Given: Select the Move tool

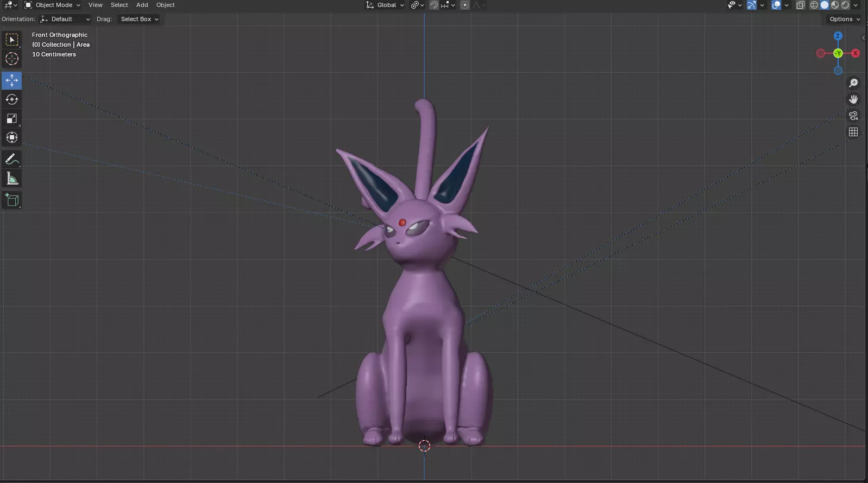Looking at the screenshot, I should click(x=12, y=80).
